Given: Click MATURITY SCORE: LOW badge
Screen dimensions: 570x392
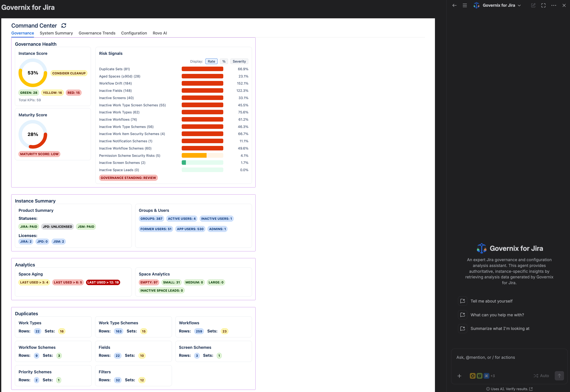Looking at the screenshot, I should (x=39, y=154).
